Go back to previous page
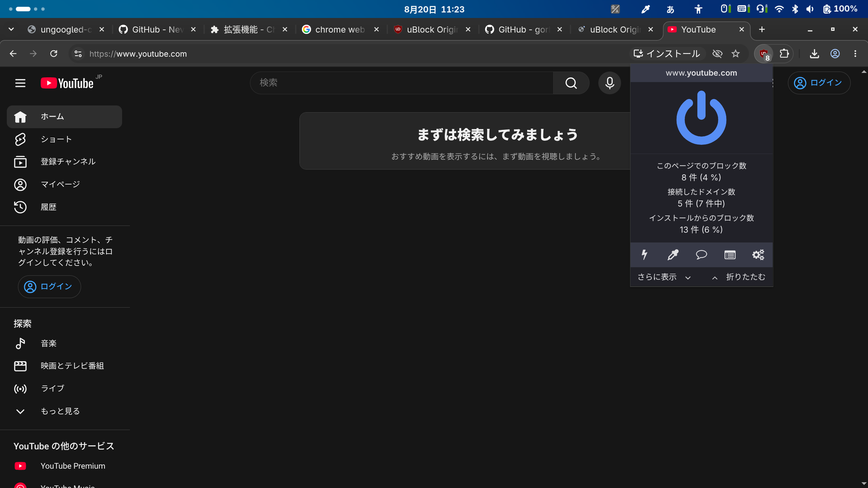Image resolution: width=868 pixels, height=488 pixels. (x=13, y=54)
